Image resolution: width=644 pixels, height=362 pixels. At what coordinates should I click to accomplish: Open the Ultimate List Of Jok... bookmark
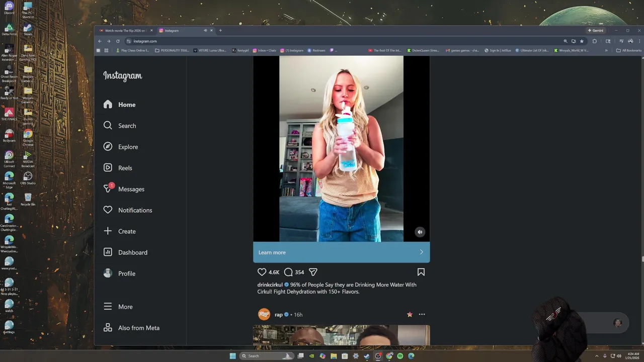pos(532,50)
